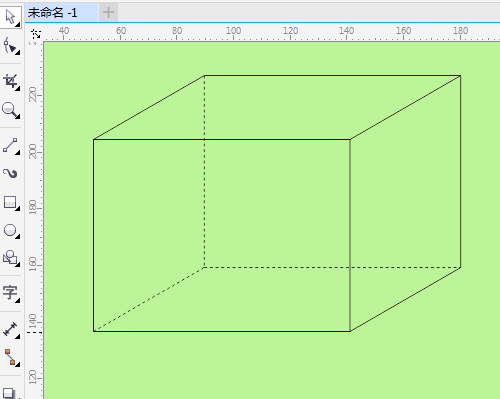Open the 未命名 -1 document tab
The width and height of the screenshot is (500, 399).
[62, 13]
